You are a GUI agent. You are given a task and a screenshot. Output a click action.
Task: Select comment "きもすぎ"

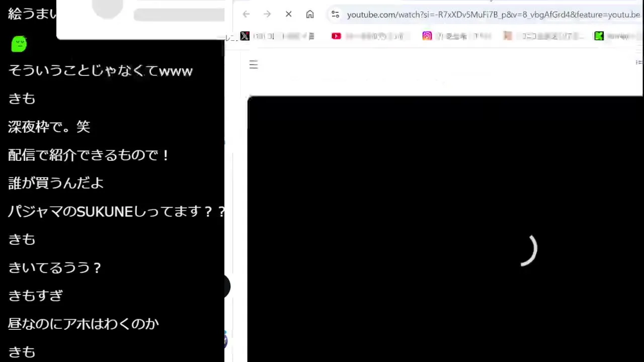(x=35, y=296)
